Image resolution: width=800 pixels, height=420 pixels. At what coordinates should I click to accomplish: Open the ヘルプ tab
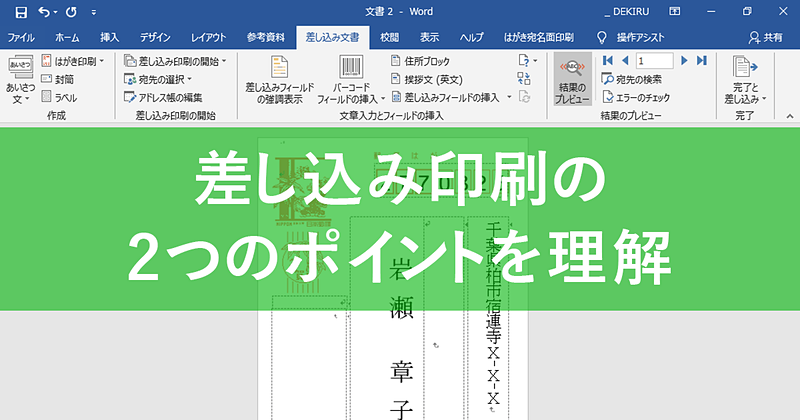click(x=471, y=37)
